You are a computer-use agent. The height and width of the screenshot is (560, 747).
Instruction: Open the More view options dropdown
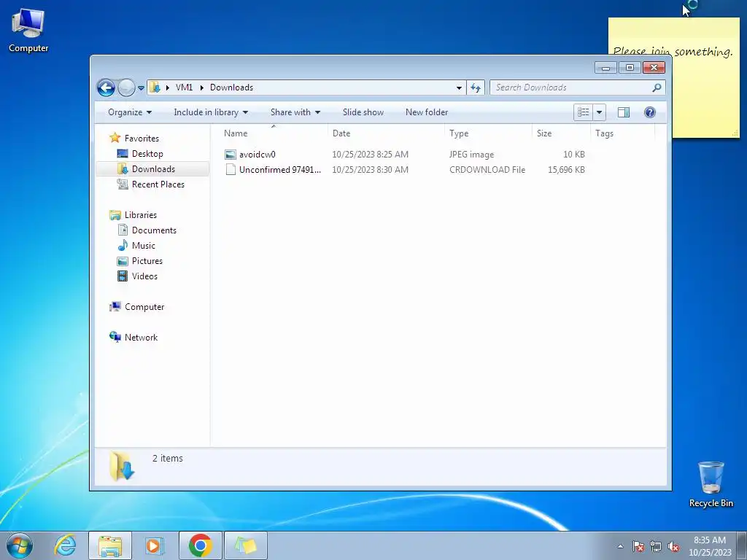pyautogui.click(x=600, y=112)
